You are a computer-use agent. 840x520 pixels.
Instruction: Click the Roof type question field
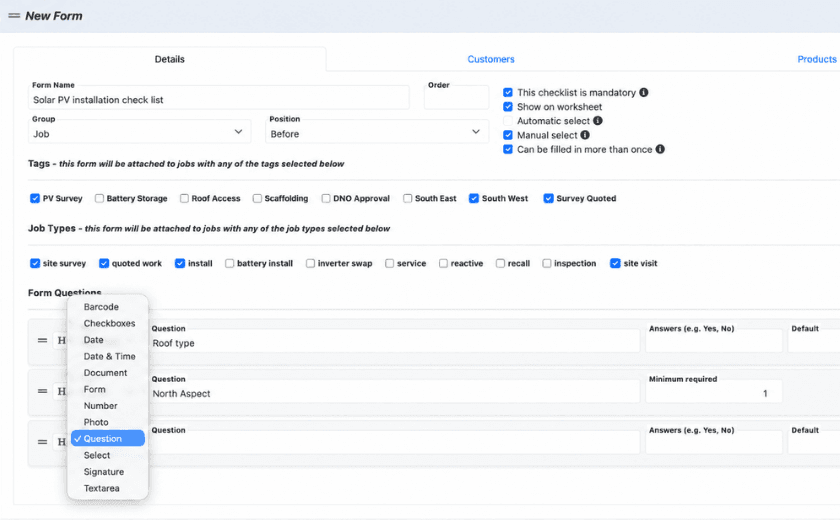(x=394, y=341)
